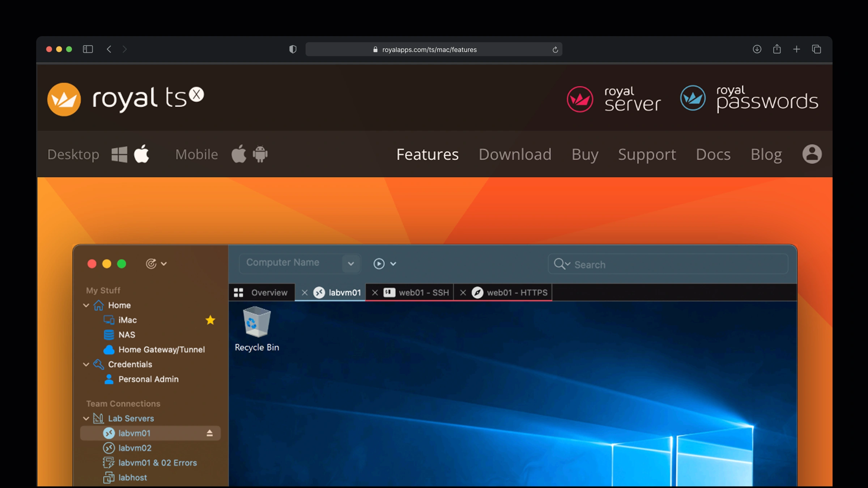The width and height of the screenshot is (868, 488).
Task: Go back to the previous page
Action: (x=109, y=49)
